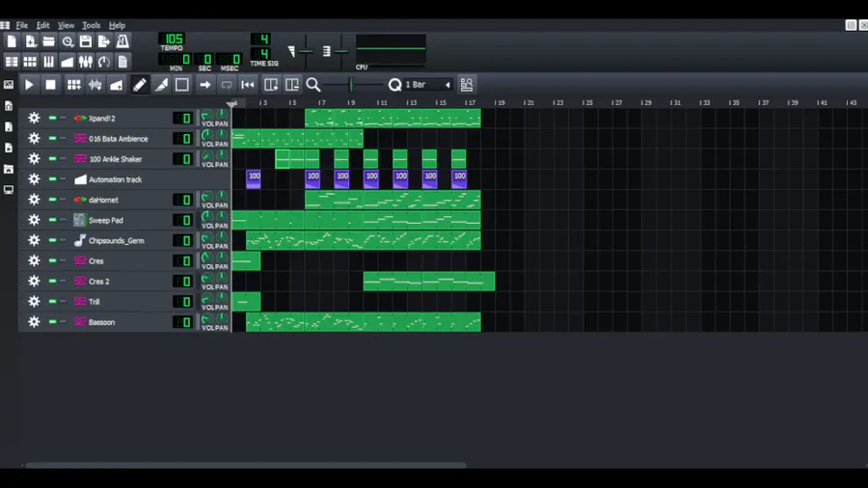Select the Knife tool
This screenshot has height=488, width=868.
tap(161, 85)
